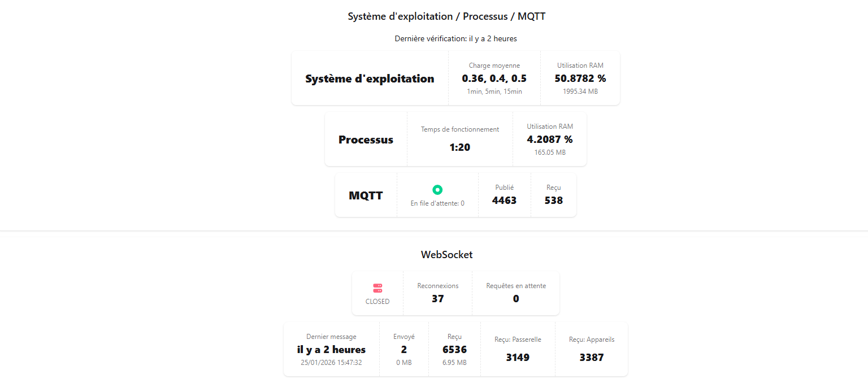The width and height of the screenshot is (868, 383).
Task: Click the green MQTT connection status icon
Action: [437, 190]
